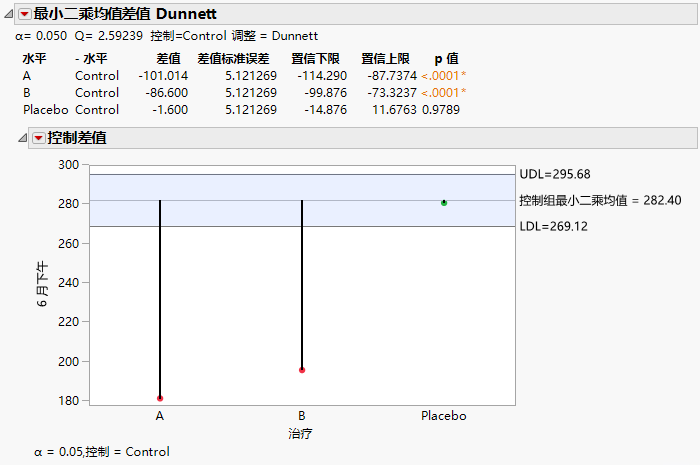Click the 差值标准误差 column header

pyautogui.click(x=233, y=58)
